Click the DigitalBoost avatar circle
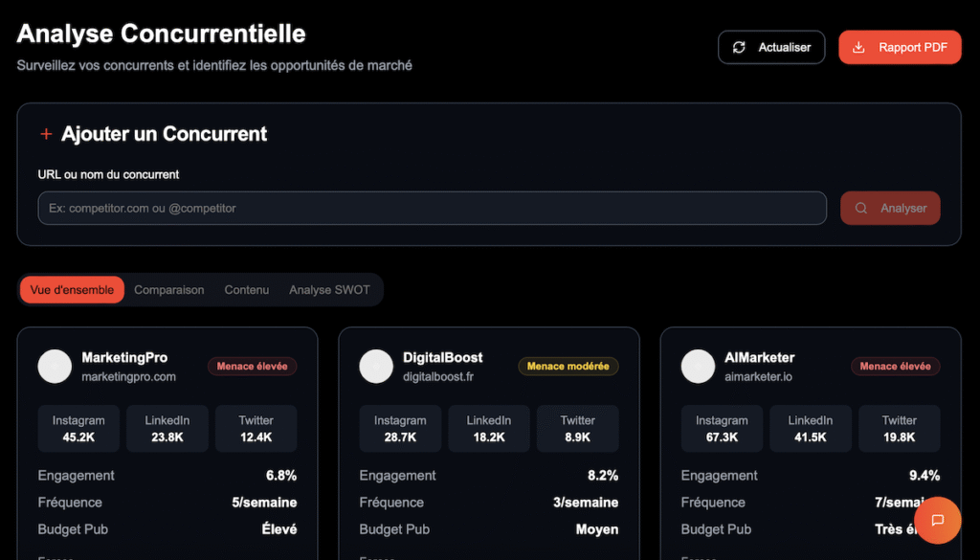The width and height of the screenshot is (980, 560). (x=376, y=366)
